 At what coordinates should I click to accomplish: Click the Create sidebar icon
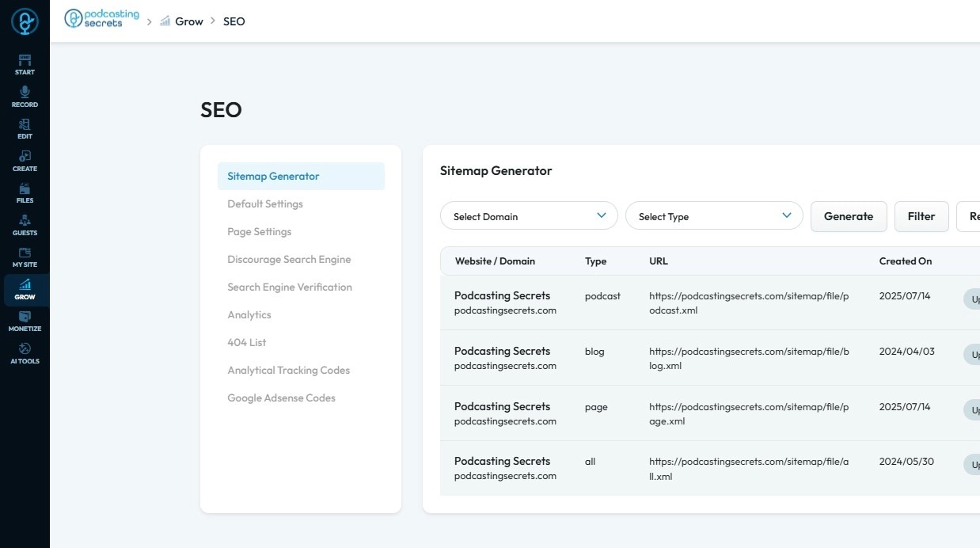point(25,161)
